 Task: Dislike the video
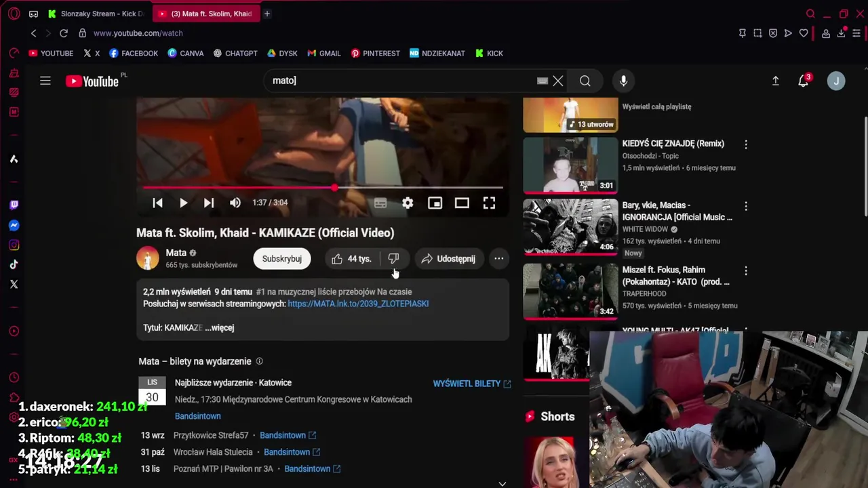(393, 259)
